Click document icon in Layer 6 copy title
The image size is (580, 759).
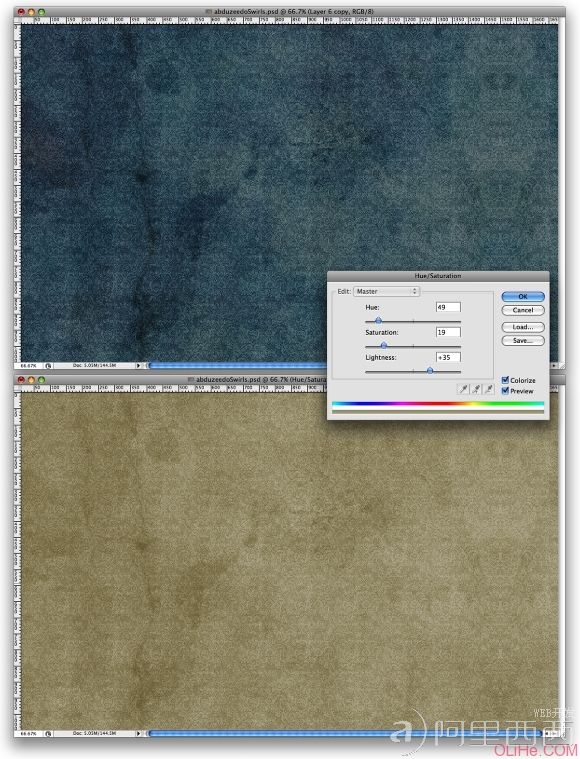click(x=209, y=11)
